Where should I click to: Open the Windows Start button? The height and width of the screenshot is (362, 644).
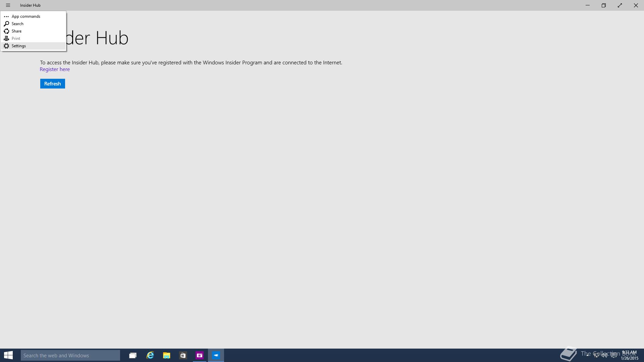point(8,355)
